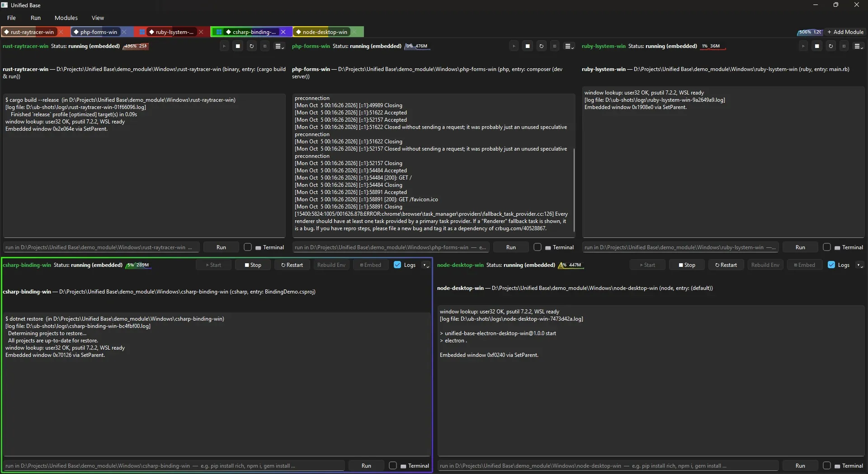The height and width of the screenshot is (474, 868).
Task: Switch to the node-desktop-win tab
Action: coord(325,32)
